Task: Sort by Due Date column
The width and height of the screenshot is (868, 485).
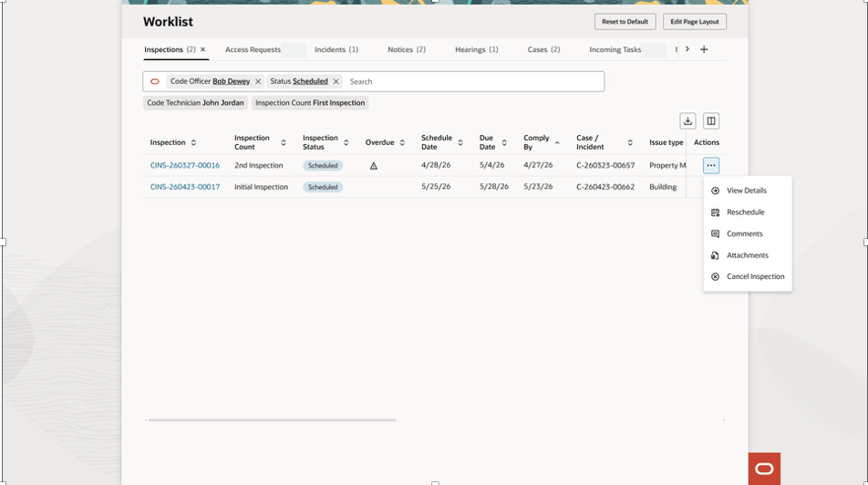Action: pyautogui.click(x=503, y=143)
